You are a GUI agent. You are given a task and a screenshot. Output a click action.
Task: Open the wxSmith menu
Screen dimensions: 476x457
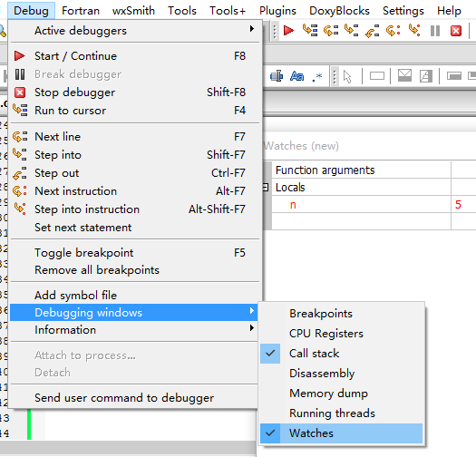(133, 11)
